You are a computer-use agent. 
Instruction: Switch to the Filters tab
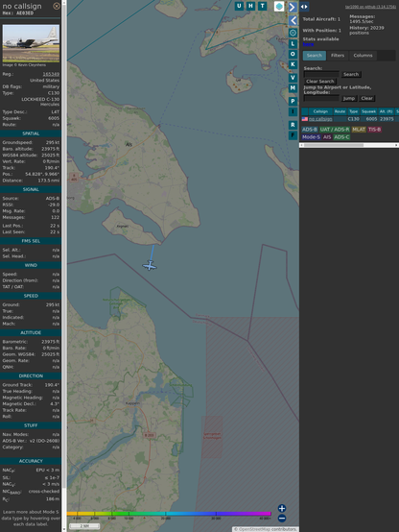(x=338, y=56)
